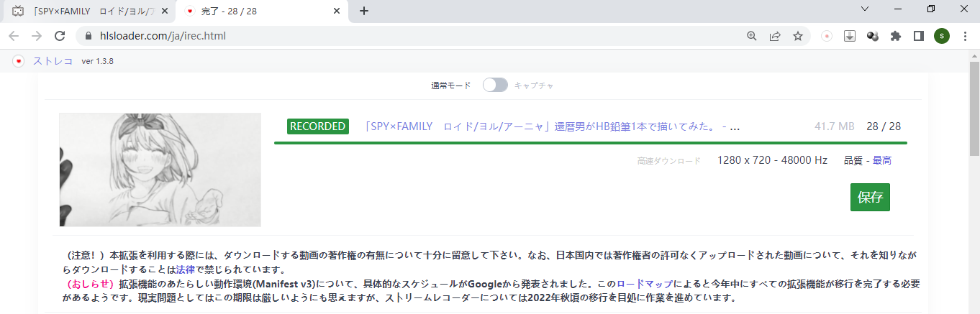Click the recorded video thumbnail
Viewport: 980px width, 314px height.
(160, 170)
